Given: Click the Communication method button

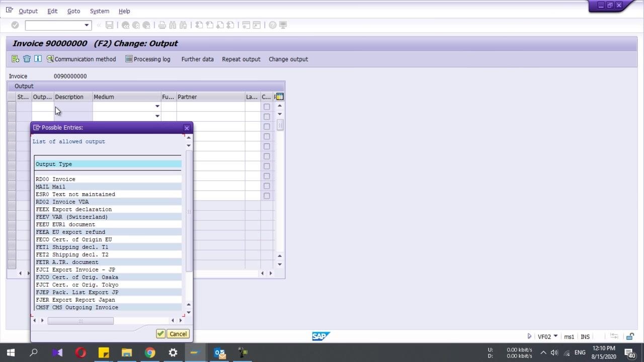Looking at the screenshot, I should point(81,59).
